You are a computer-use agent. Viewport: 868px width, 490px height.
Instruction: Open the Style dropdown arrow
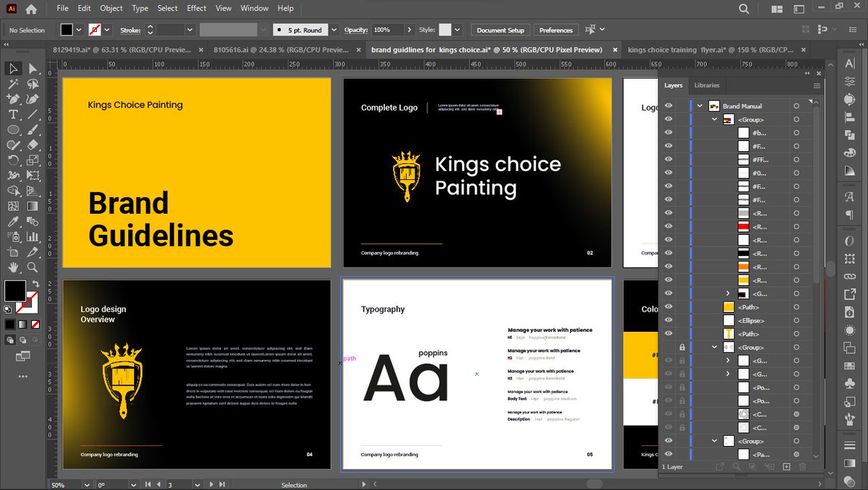tap(457, 30)
